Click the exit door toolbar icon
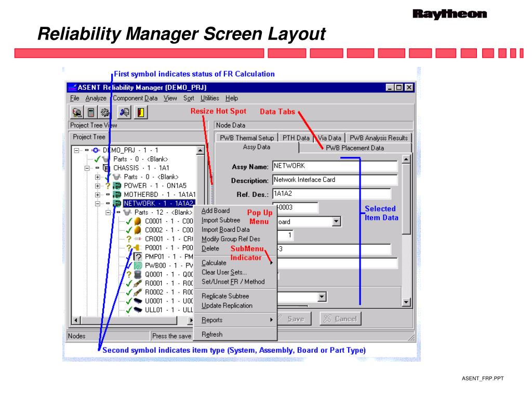The image size is (532, 399). (140, 112)
